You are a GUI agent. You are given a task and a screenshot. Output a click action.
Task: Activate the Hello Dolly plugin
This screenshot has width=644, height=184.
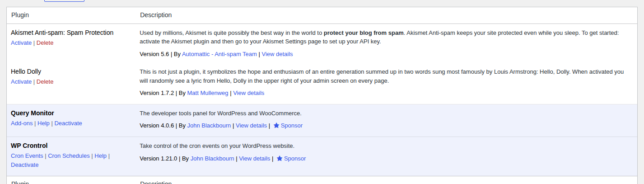(x=21, y=82)
